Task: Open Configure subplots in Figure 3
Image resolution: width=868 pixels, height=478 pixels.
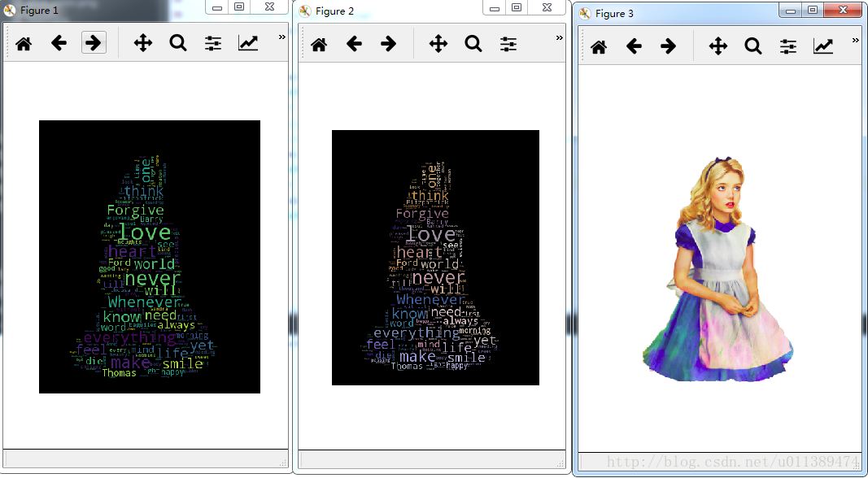Action: [788, 46]
